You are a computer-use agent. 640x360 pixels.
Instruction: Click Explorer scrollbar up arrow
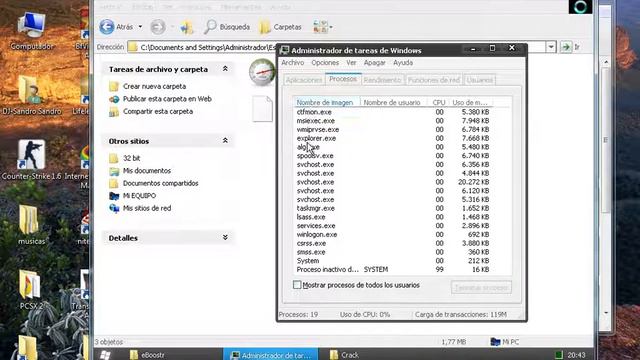tap(606, 62)
